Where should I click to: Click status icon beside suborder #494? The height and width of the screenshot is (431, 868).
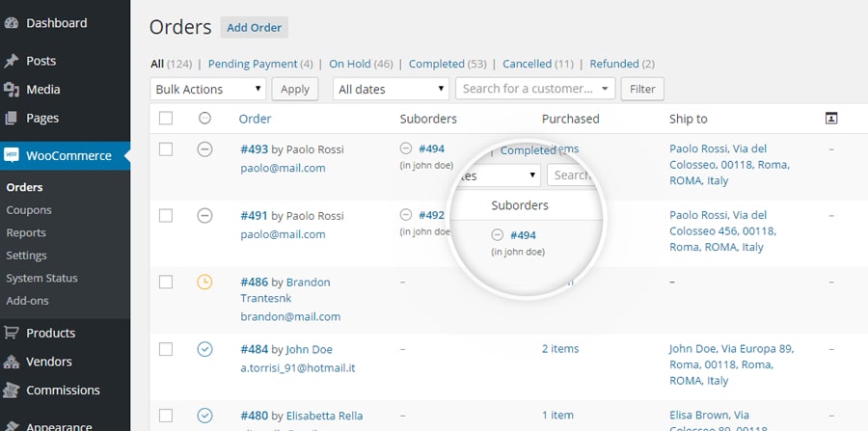(406, 148)
